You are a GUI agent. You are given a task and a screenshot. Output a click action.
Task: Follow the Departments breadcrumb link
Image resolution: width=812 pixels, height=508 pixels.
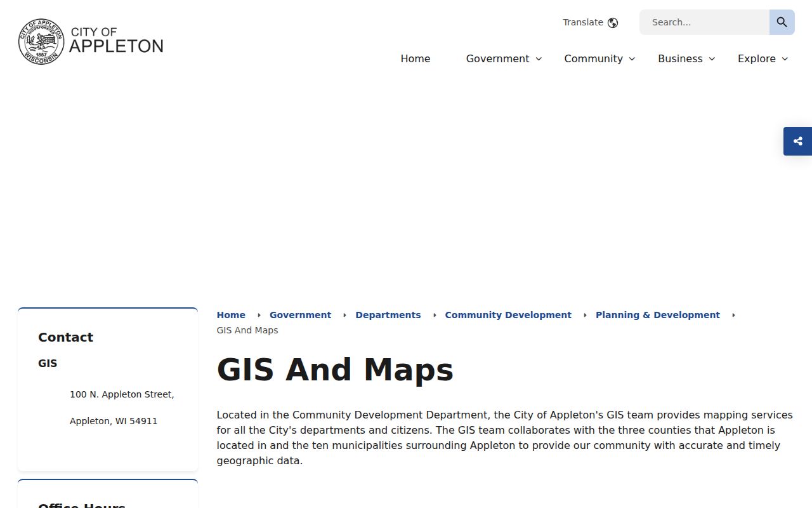click(x=388, y=315)
